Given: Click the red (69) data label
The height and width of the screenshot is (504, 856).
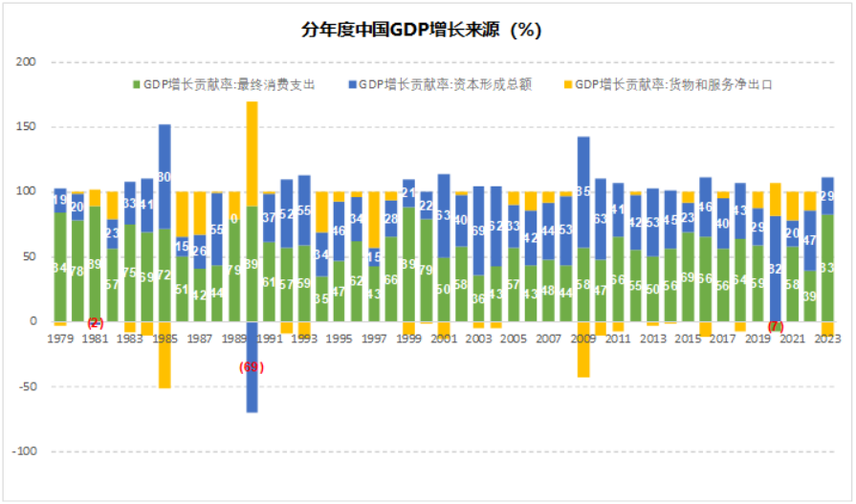Looking at the screenshot, I should (x=252, y=367).
